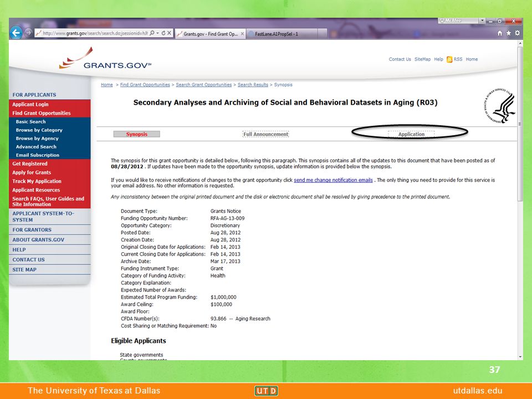Viewport: 532px width, 399px height.
Task: Open browser Tools gear icon
Action: point(517,33)
